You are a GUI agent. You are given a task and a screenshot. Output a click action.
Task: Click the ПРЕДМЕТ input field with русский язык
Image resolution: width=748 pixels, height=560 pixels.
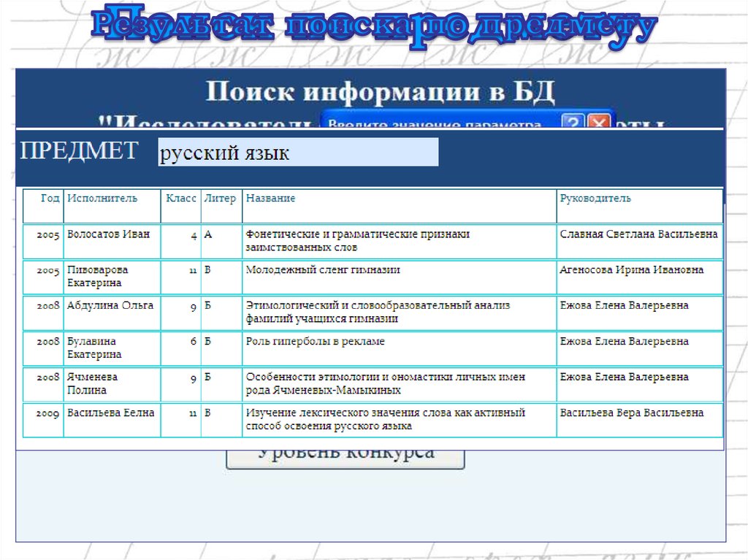point(298,153)
